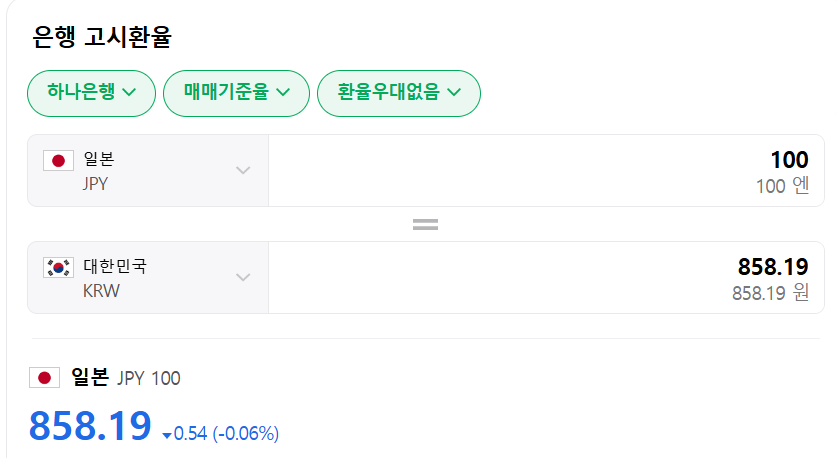This screenshot has height=458, width=837.
Task: Select the 일본 JPY currency selector box
Action: (148, 170)
